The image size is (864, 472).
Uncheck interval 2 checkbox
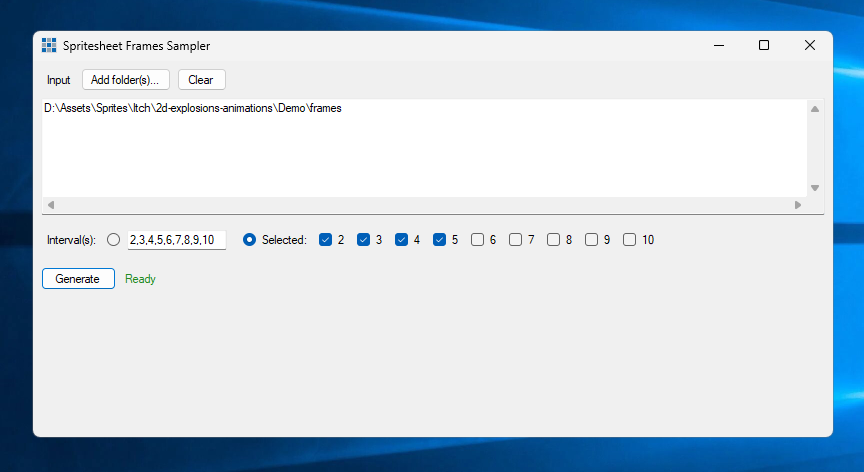coord(325,240)
